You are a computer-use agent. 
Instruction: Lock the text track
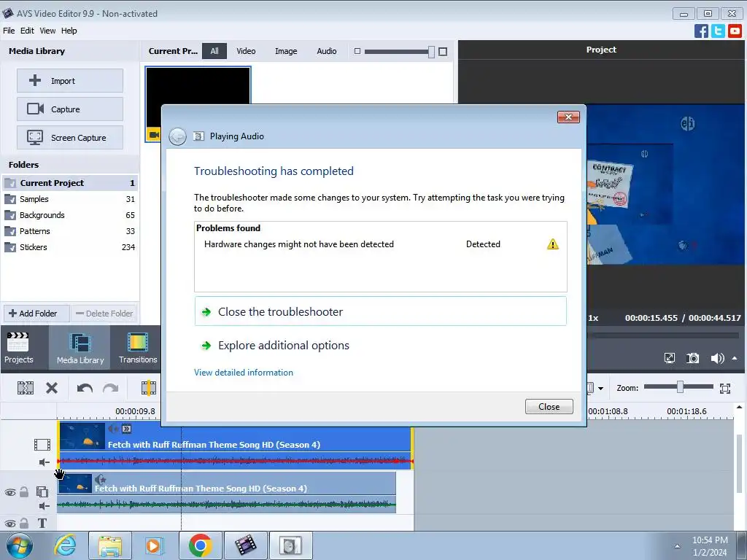click(24, 524)
